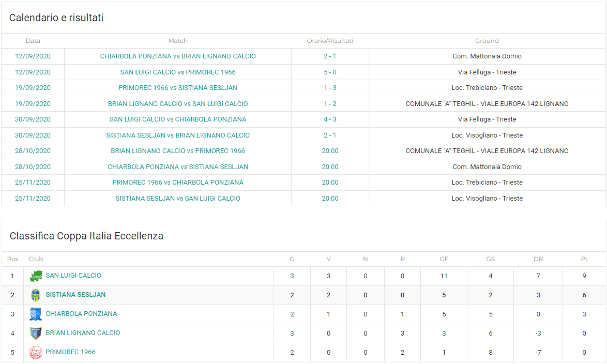Click the 20:00 time for Chiarbola vs Sistiana
The height and width of the screenshot is (364, 607).
(330, 167)
